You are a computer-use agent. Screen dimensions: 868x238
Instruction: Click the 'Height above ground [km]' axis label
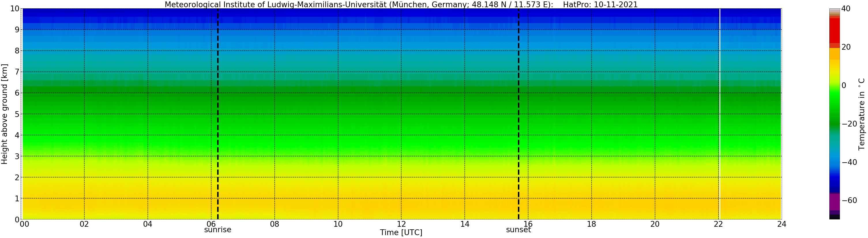pos(4,114)
